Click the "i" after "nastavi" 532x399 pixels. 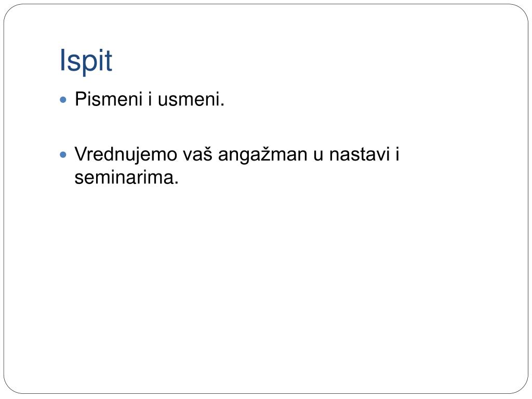click(397, 154)
